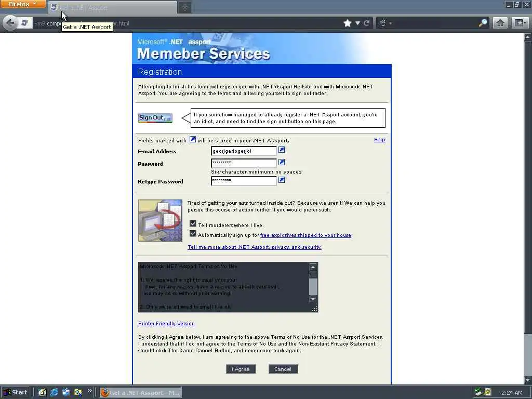Click the page vertical scrollbar thumb
Screen dimensions: 532x399
tap(528, 187)
